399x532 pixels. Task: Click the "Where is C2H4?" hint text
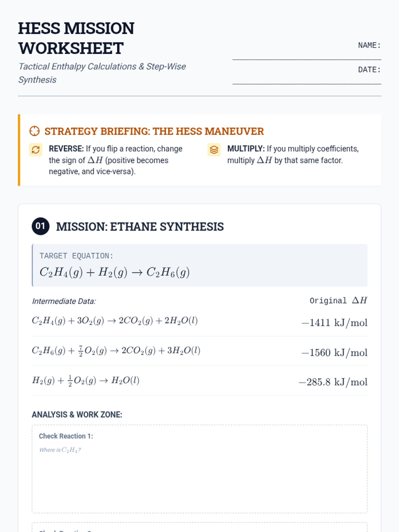pos(60,450)
